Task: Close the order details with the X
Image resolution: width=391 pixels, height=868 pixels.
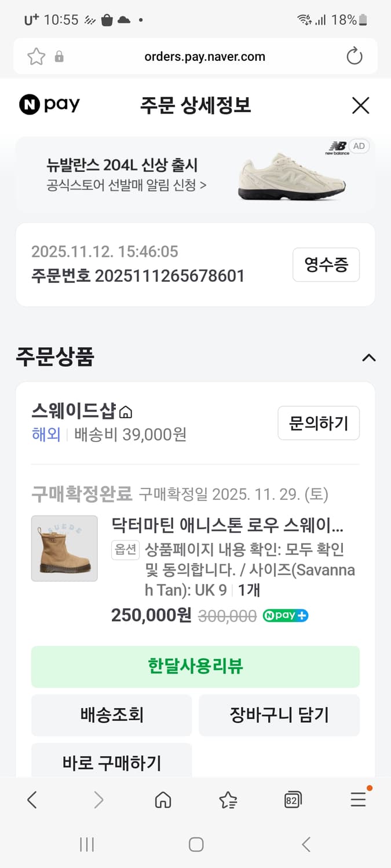Action: pos(360,105)
